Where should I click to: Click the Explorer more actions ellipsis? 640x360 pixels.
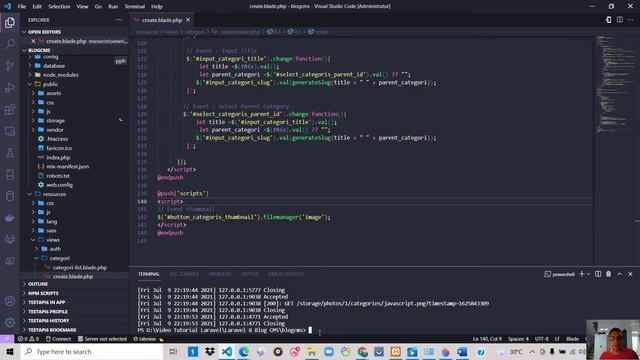(119, 20)
